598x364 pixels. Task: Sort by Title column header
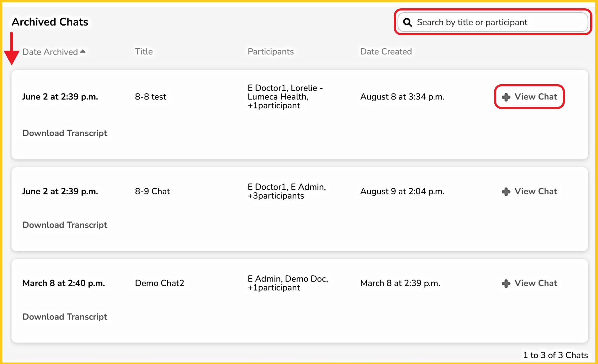(x=144, y=52)
